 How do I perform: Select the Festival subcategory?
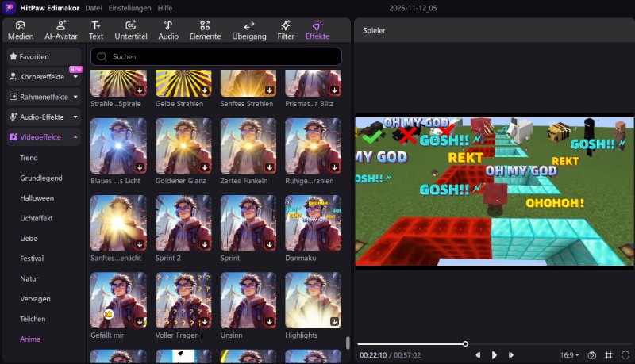tap(32, 259)
